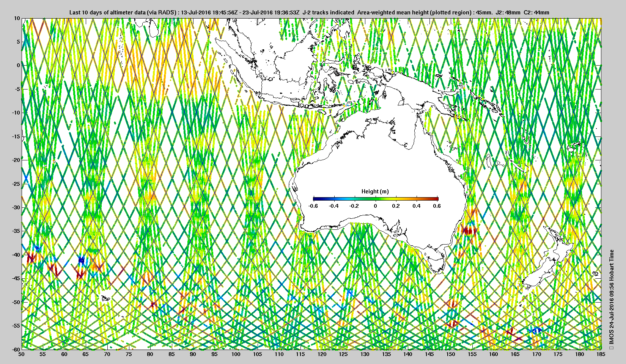Click latitude axis label "-60"

[x=16, y=349]
